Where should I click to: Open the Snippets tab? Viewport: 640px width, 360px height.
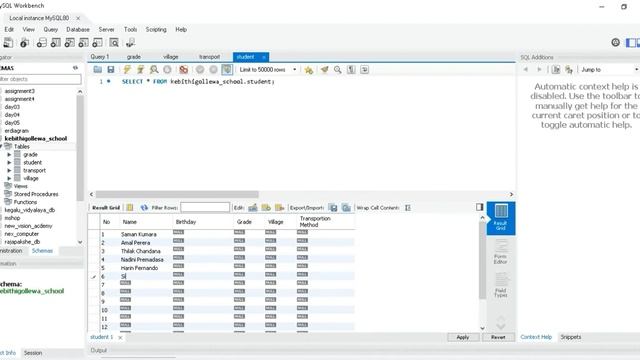[x=571, y=337]
